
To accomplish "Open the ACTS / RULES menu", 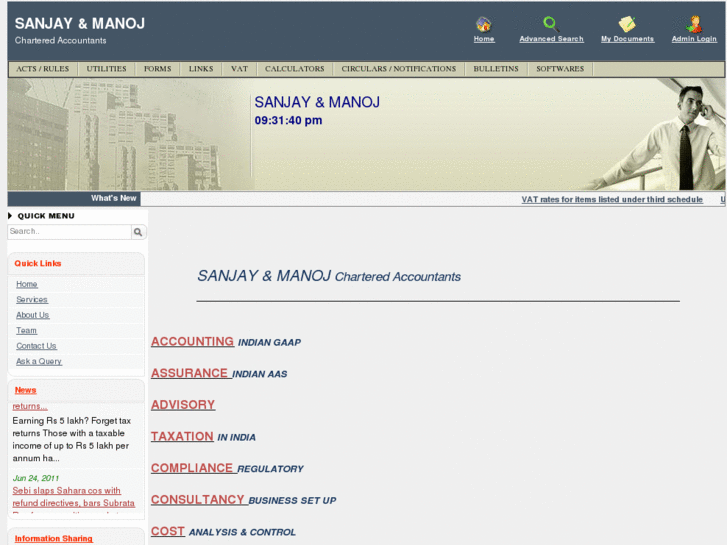I will pyautogui.click(x=43, y=69).
